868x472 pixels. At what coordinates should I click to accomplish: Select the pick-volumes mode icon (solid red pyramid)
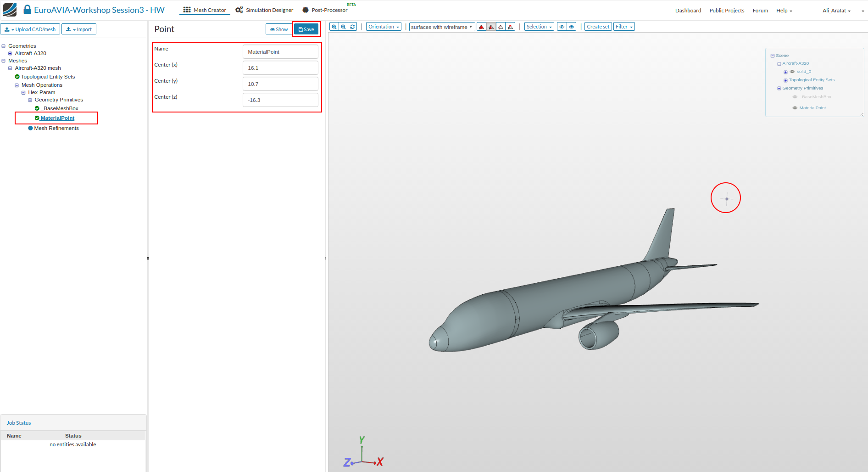click(x=482, y=27)
